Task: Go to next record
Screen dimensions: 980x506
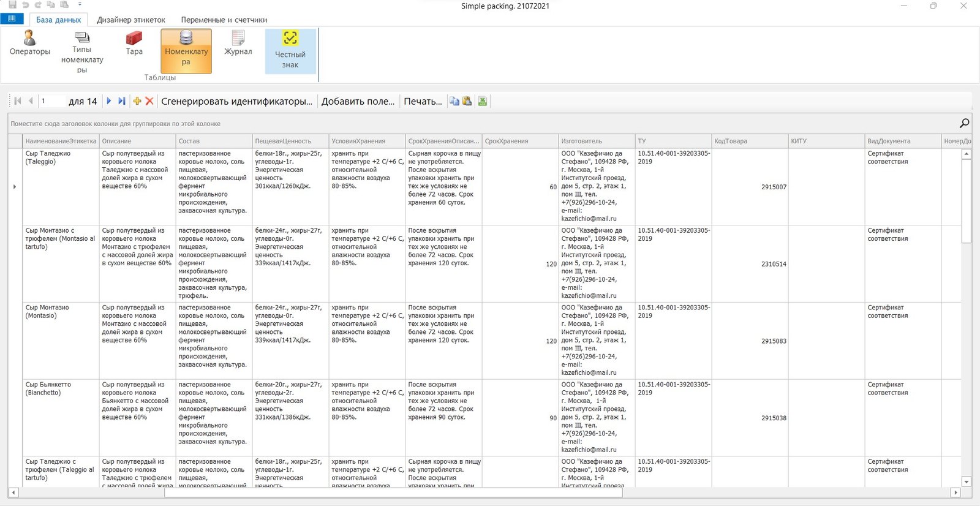Action: click(x=109, y=101)
